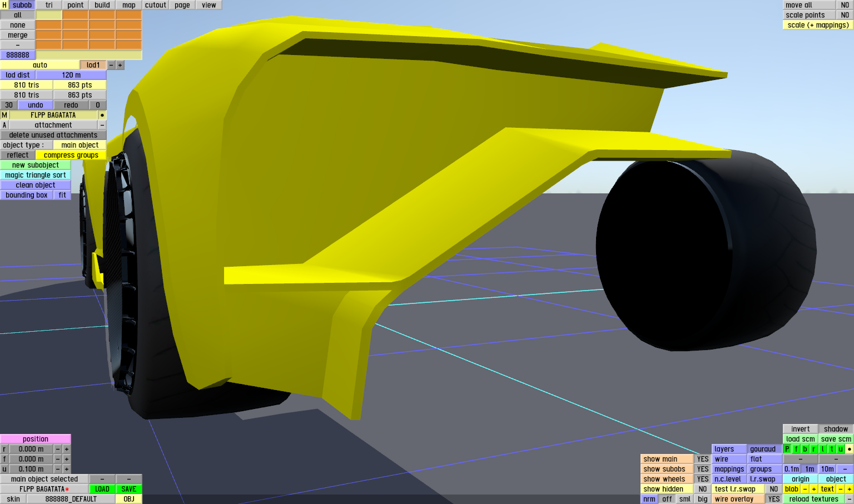The image size is (854, 504).
Task: Toggle show wheels YES setting
Action: pyautogui.click(x=703, y=479)
